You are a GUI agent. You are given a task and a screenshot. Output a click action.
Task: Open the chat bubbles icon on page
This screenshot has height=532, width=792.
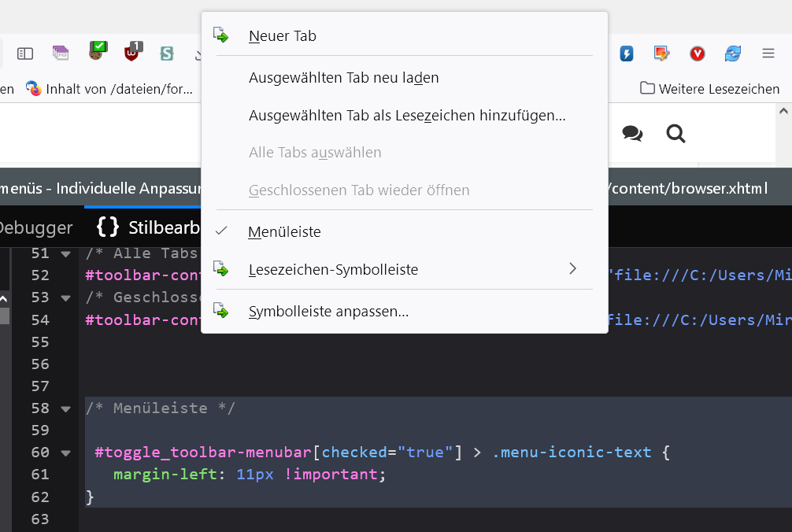click(632, 133)
